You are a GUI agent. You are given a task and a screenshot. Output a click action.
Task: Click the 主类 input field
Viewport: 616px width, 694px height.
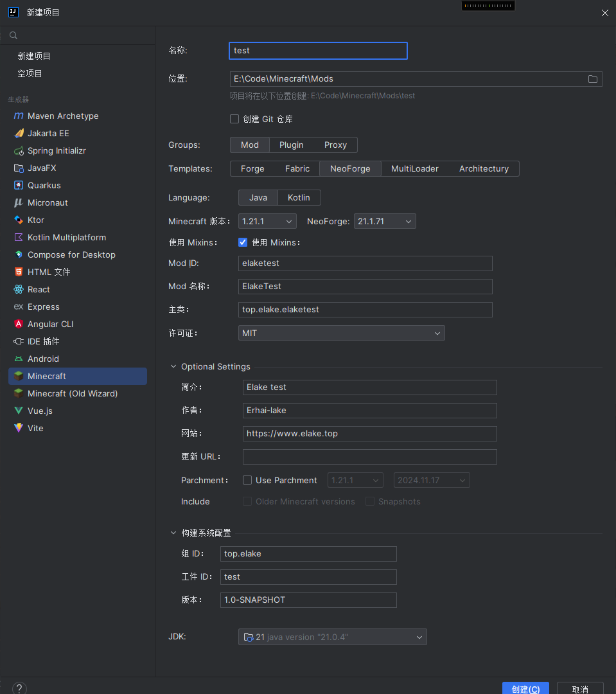[x=365, y=310]
